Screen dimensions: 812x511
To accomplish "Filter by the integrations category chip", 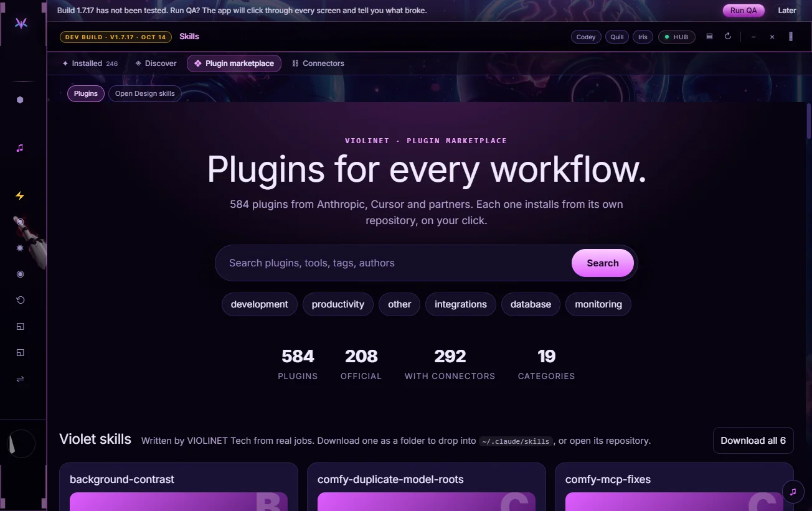I will (x=461, y=304).
